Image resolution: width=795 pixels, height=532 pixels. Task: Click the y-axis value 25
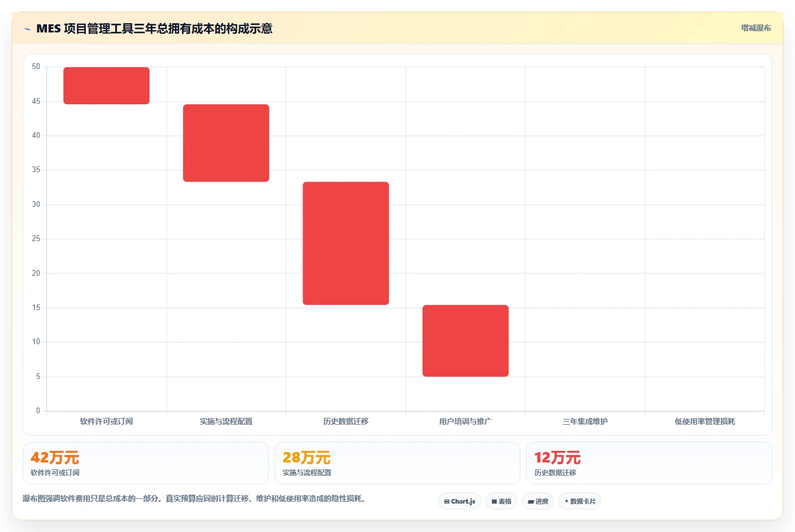tap(36, 239)
